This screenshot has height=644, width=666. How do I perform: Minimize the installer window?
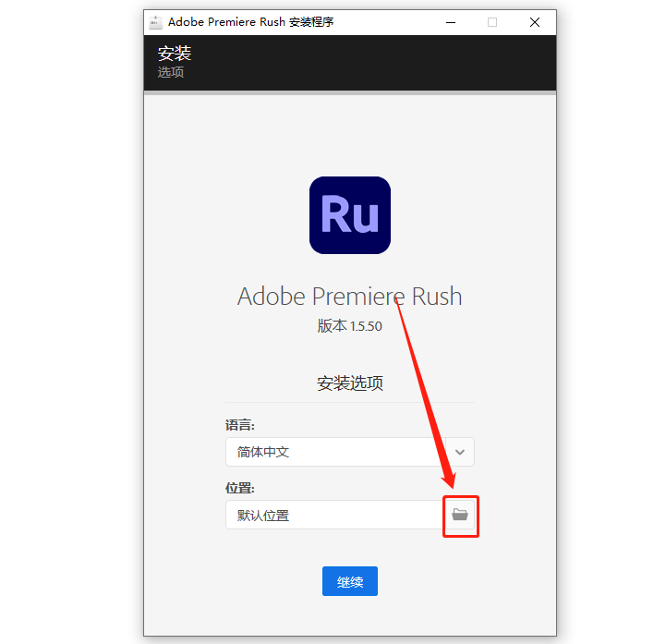(x=451, y=22)
